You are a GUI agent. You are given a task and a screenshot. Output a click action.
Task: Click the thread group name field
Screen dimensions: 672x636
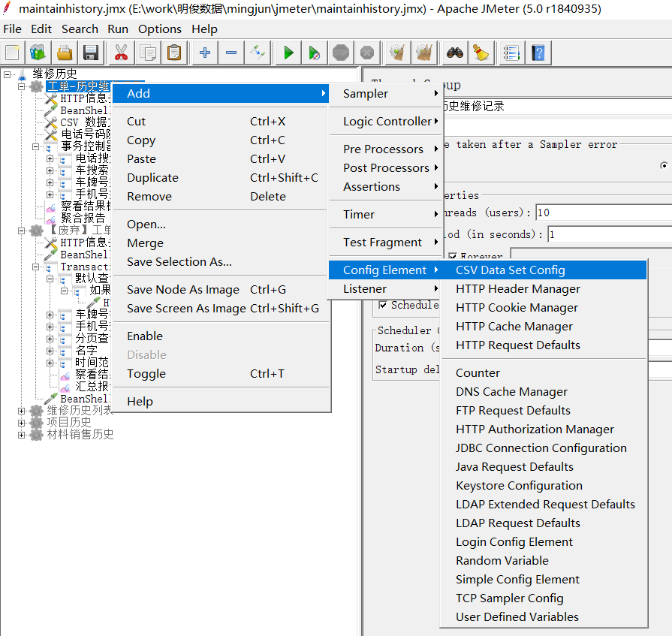pyautogui.click(x=558, y=106)
